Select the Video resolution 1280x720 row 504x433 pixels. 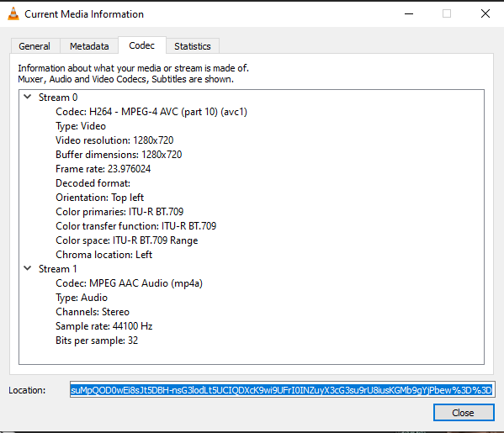(114, 140)
